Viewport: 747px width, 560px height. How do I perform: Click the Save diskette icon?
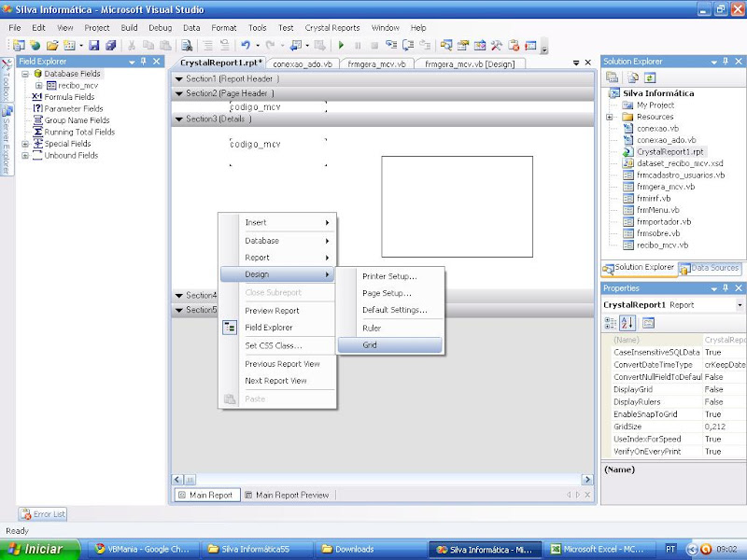(x=94, y=45)
